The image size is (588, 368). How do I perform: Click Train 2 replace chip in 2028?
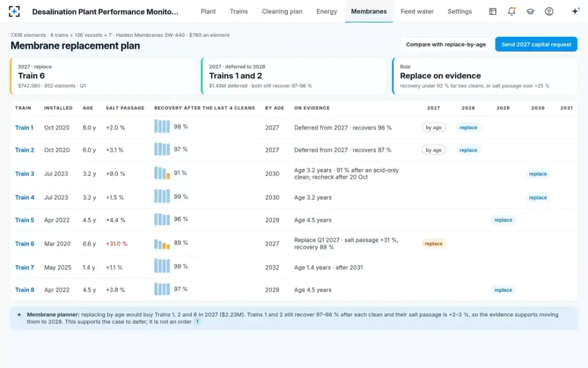click(x=468, y=150)
